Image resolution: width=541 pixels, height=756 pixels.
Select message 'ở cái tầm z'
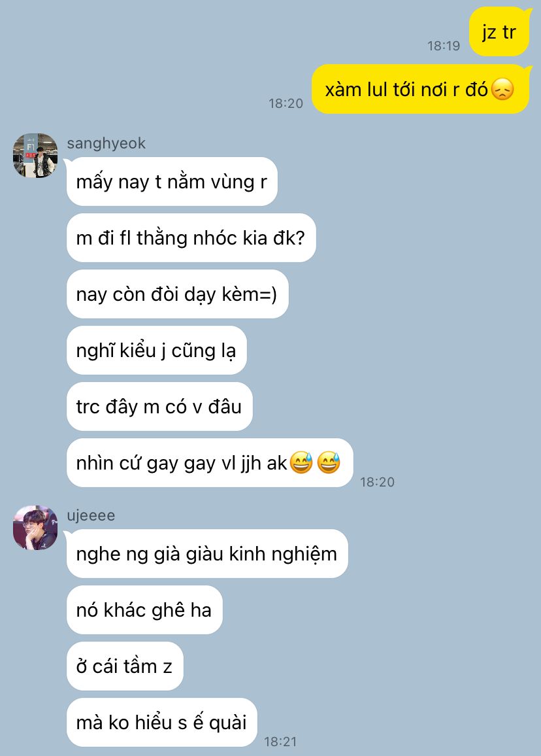(x=125, y=666)
